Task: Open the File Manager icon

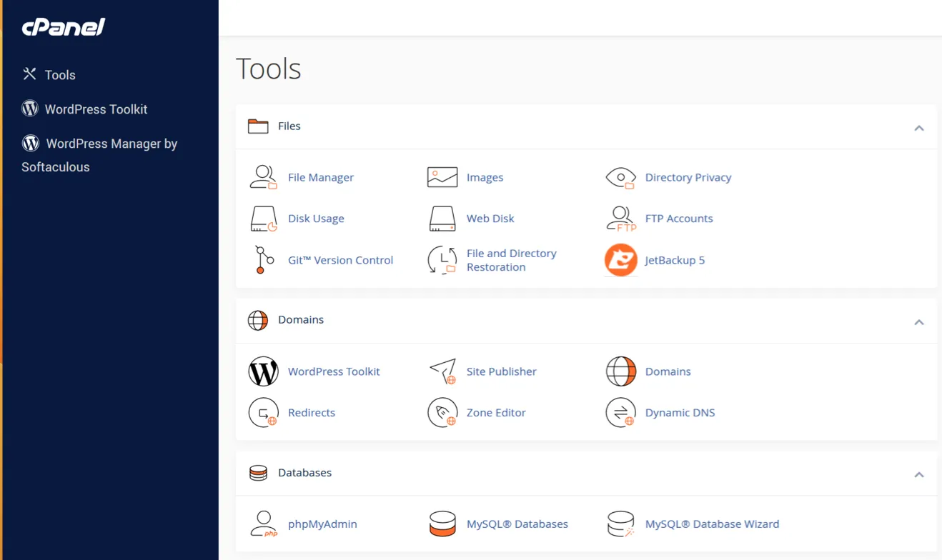Action: (263, 176)
